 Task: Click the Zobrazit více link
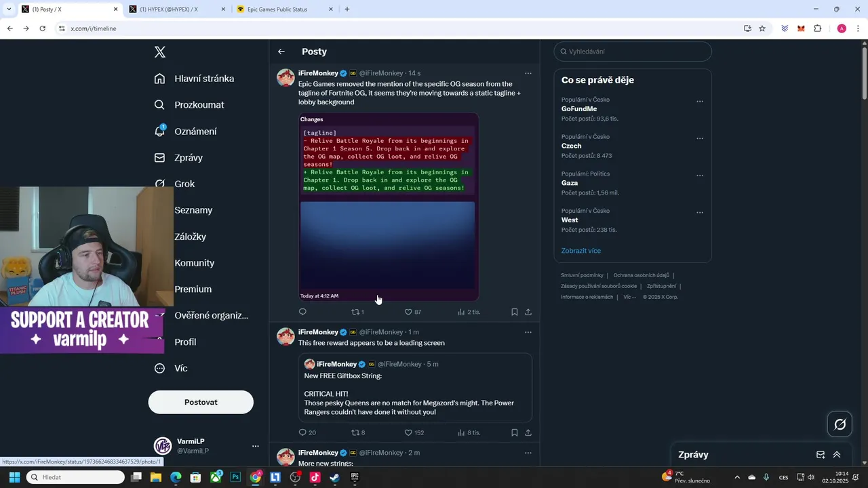581,251
